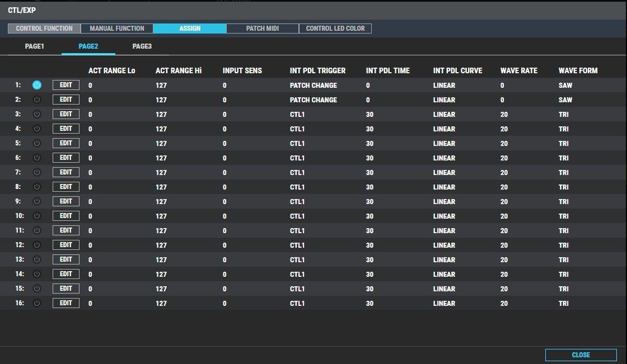Change INT PDL TRIGGER of row 3
Image resolution: width=627 pixels, height=364 pixels.
297,115
